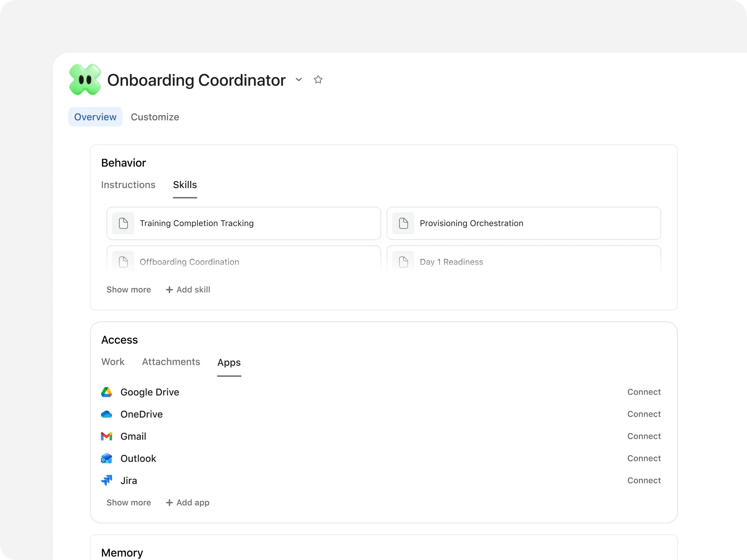This screenshot has height=560, width=747.
Task: Connect Outlook
Action: [x=644, y=458]
